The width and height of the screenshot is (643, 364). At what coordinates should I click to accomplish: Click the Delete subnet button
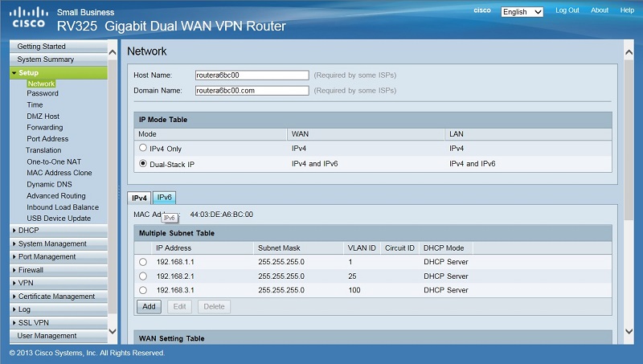pyautogui.click(x=214, y=307)
